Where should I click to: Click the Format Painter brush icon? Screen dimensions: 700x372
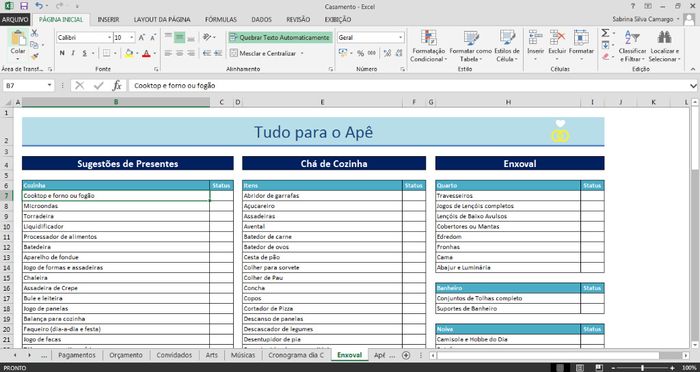pyautogui.click(x=34, y=56)
